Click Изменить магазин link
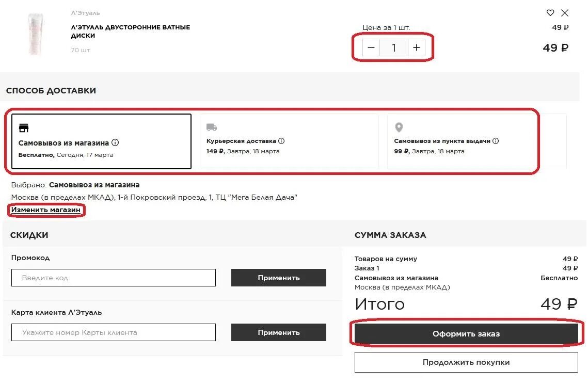588x385 pixels. click(x=46, y=210)
